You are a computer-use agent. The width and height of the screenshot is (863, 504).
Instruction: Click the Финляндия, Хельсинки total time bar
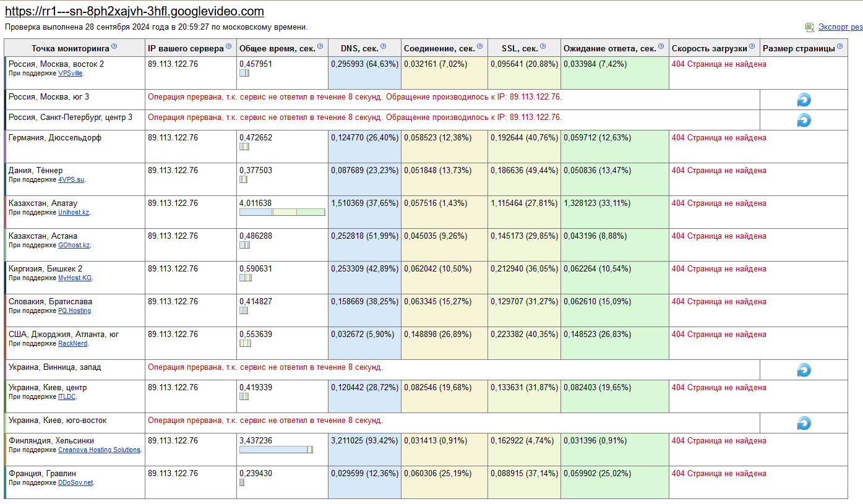tap(276, 450)
